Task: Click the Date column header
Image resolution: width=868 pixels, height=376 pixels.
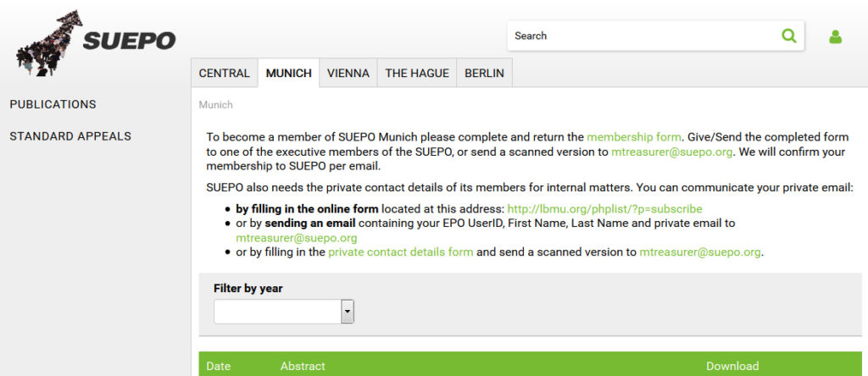Action: (219, 366)
